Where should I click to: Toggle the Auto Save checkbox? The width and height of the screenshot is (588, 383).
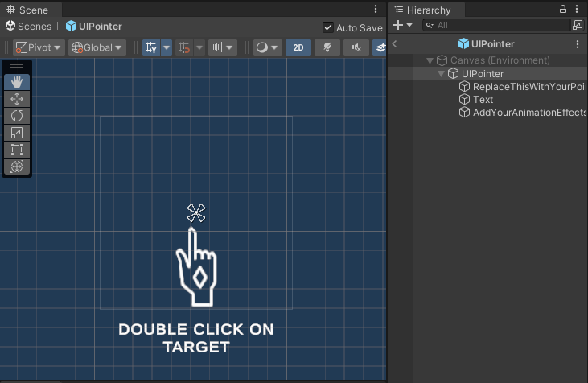(327, 27)
